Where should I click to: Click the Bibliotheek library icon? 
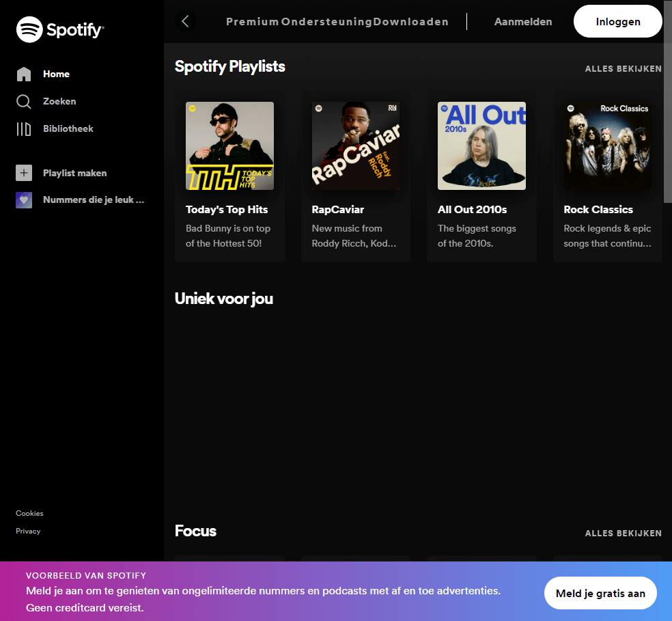[x=24, y=128]
